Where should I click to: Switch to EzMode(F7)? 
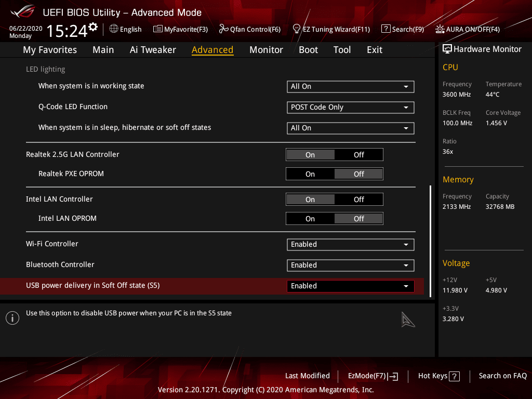(x=373, y=376)
